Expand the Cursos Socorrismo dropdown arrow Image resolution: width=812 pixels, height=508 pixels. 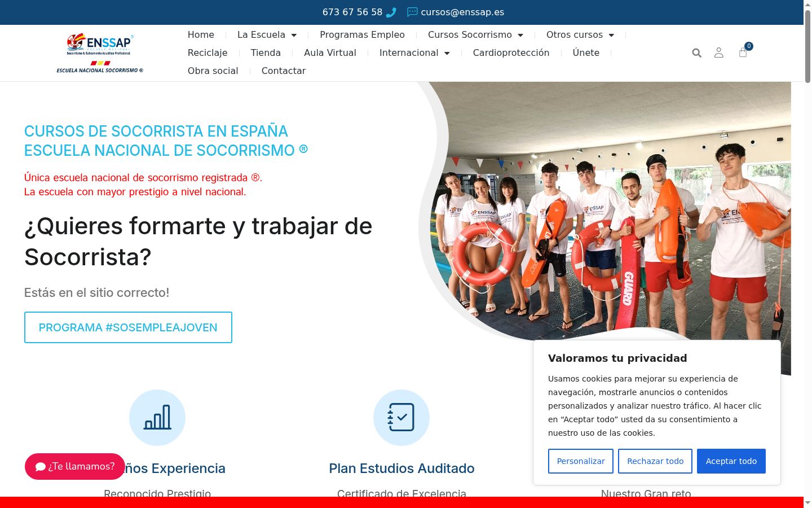(x=520, y=35)
